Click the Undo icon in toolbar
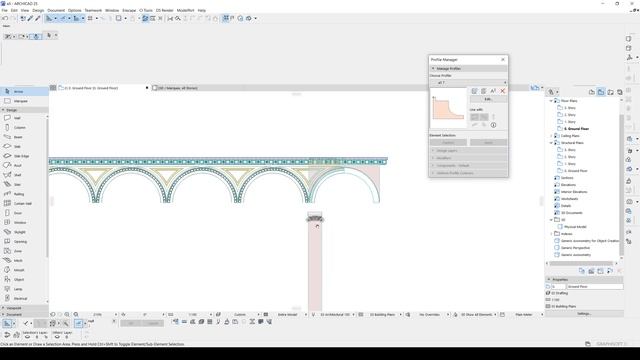Viewport: 640px width, 360px height. [x=5, y=18]
